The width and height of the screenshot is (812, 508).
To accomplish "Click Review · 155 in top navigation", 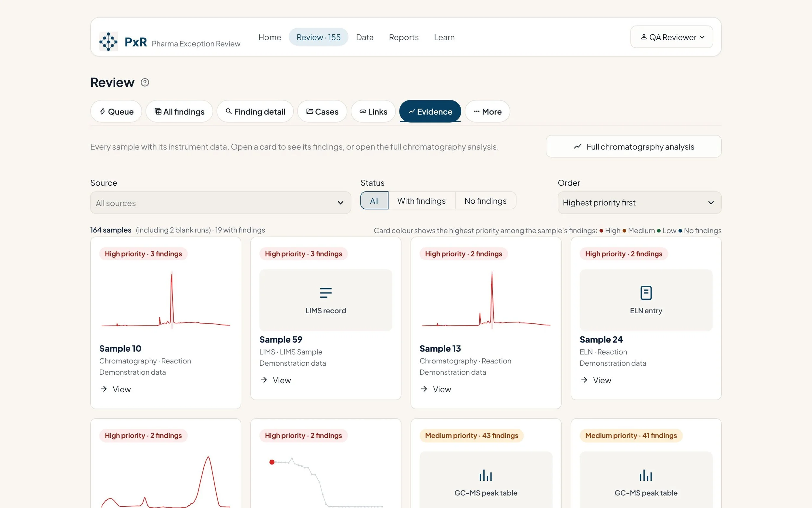I will [318, 37].
